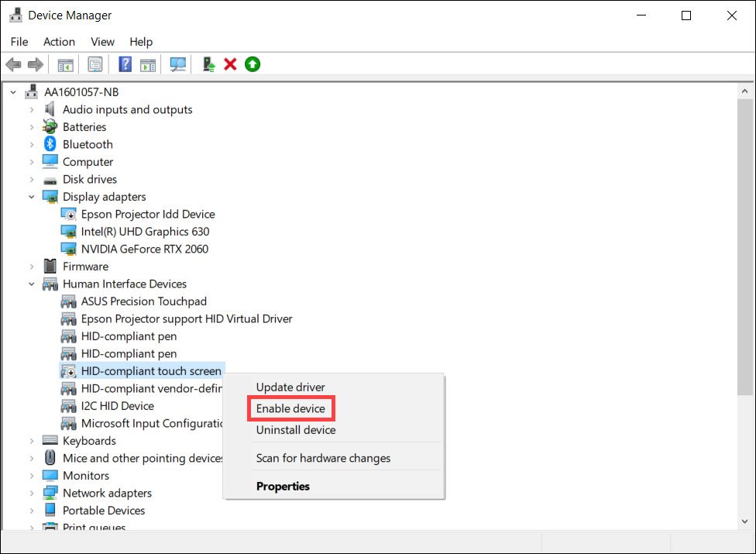Screen dimensions: 756x554
Task: Click Properties in the context menu
Action: point(283,487)
